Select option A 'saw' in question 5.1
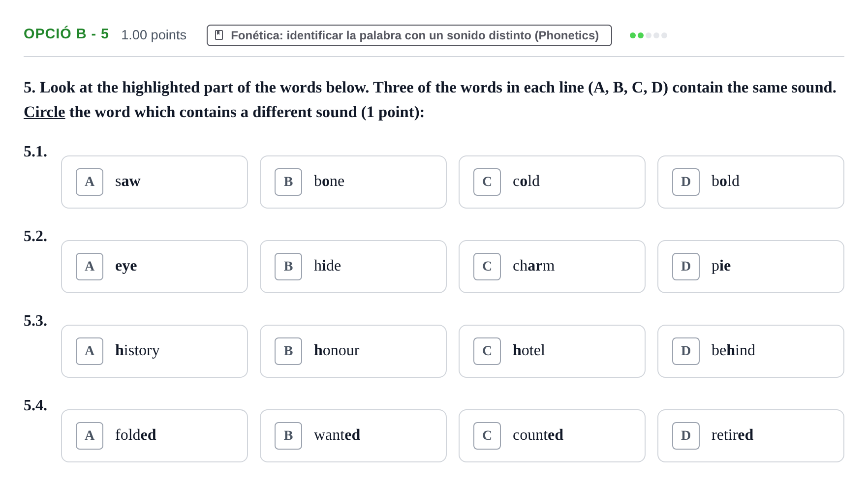Image resolution: width=868 pixels, height=487 pixels. [x=155, y=182]
